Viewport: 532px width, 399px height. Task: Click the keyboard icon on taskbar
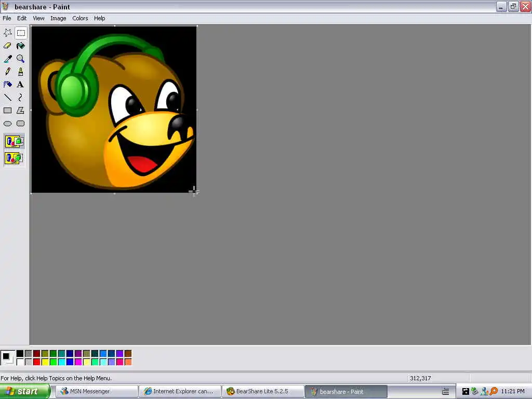coord(445,392)
